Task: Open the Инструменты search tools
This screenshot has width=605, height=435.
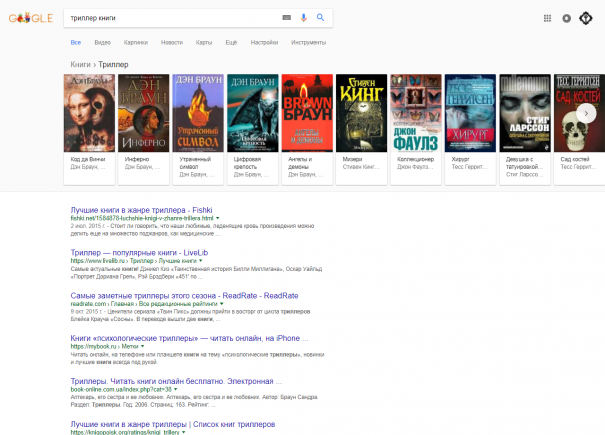Action: [x=308, y=43]
